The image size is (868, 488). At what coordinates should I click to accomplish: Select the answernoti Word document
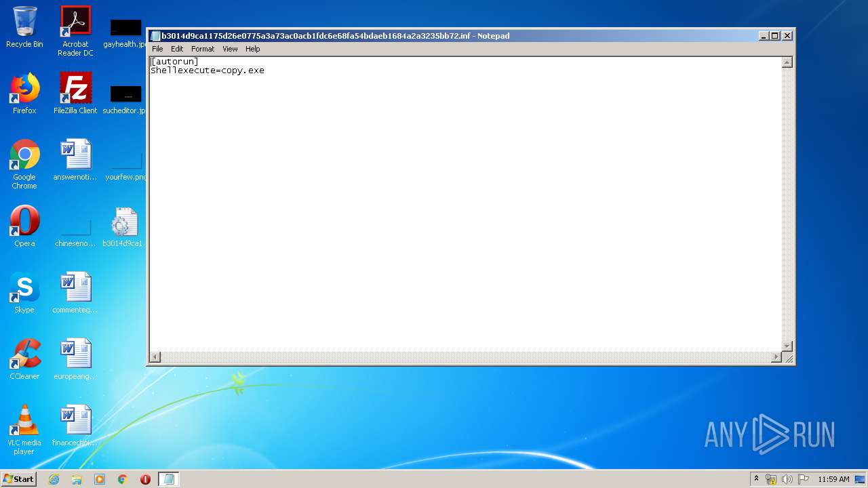[75, 160]
